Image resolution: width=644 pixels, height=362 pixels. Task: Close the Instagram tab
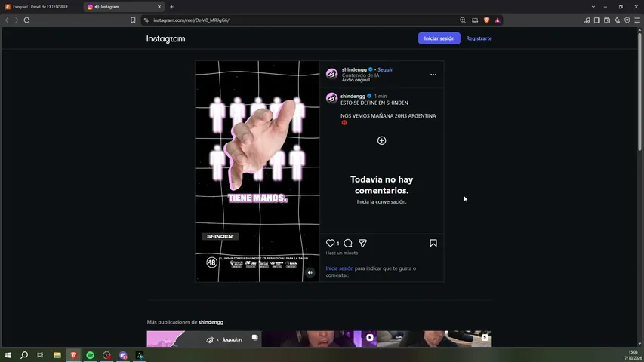click(159, 7)
